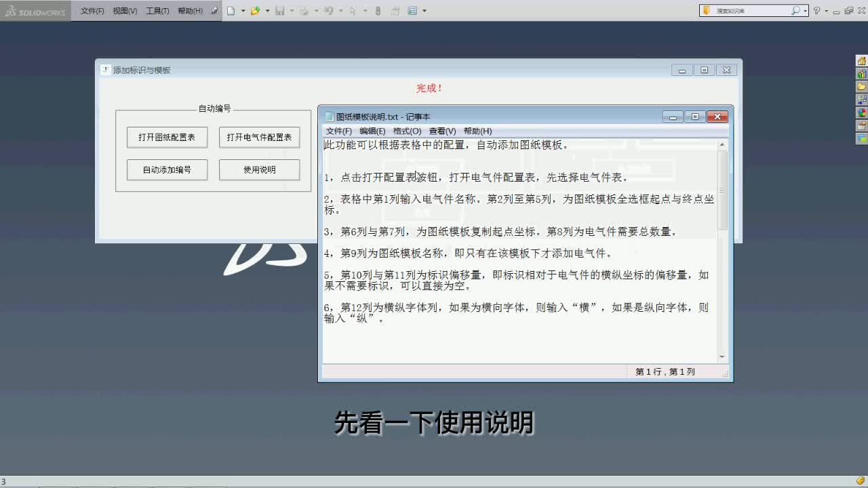The width and height of the screenshot is (868, 488).
Task: Click the Notepad vertical scrollbar thumb
Action: [722, 190]
